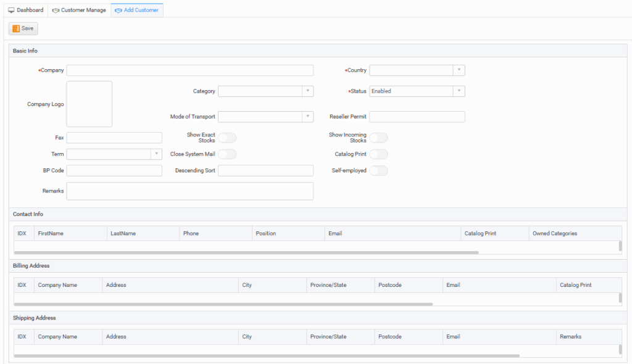Focus the Reseller Permit text field
632x364 pixels.
(x=417, y=117)
